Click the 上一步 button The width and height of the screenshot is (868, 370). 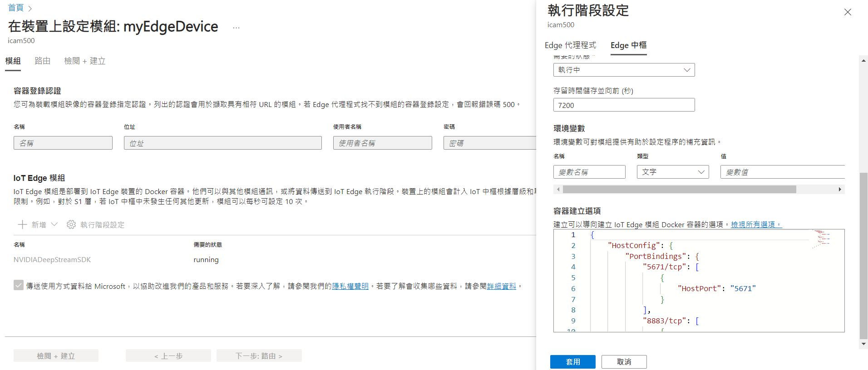click(168, 356)
